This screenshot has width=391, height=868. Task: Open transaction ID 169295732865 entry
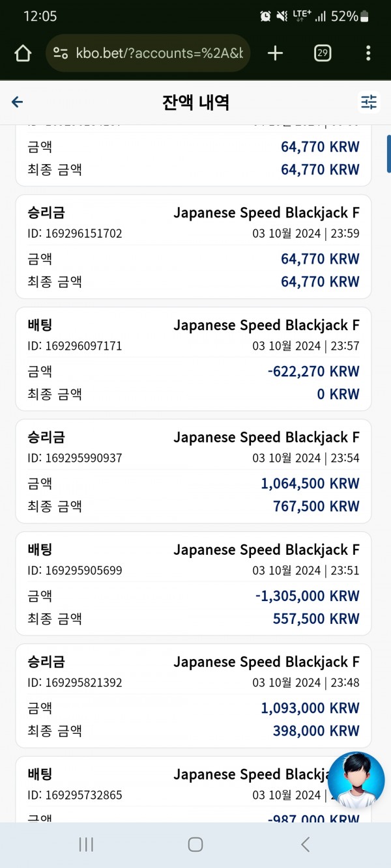click(x=194, y=789)
